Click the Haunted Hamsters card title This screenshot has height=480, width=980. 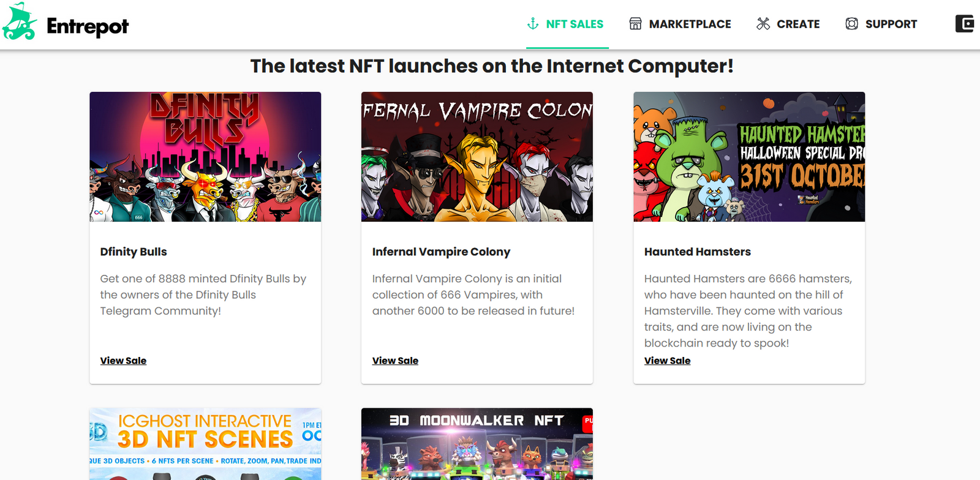click(697, 252)
